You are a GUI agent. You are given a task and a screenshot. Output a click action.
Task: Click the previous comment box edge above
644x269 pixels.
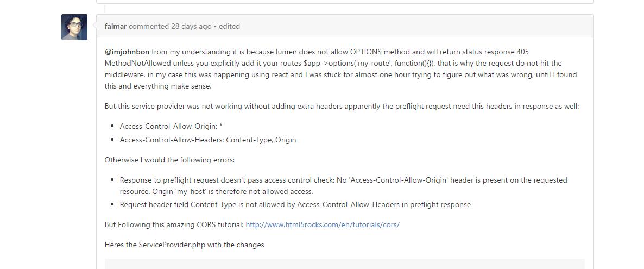[345, 2]
